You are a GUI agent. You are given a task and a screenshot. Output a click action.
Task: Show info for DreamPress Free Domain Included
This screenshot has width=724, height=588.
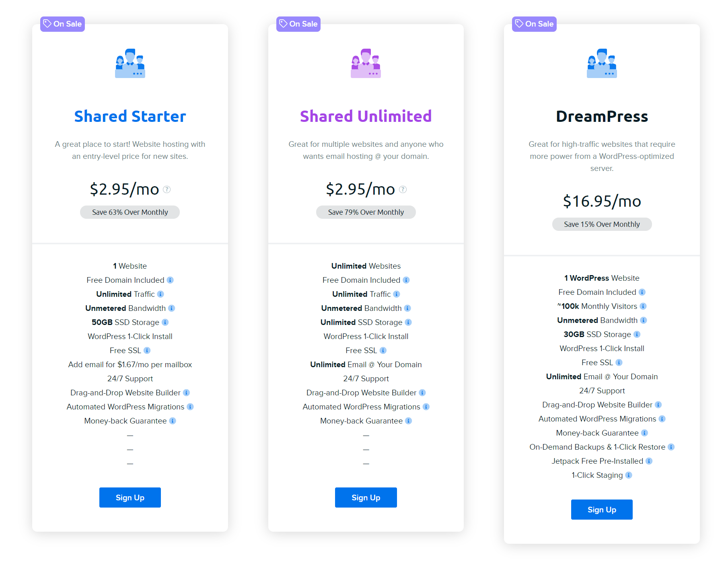coord(642,292)
